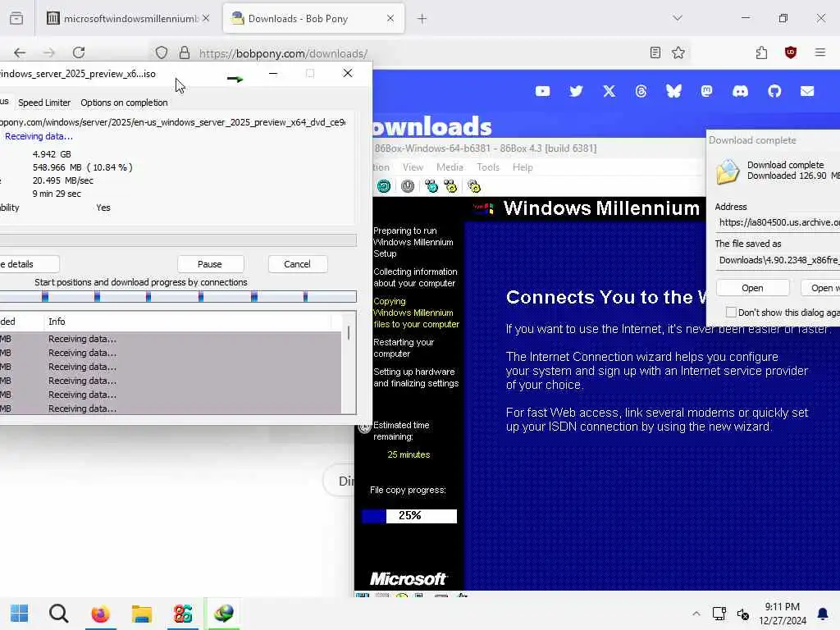Toggle reader view icon in address bar
840x630 pixels.
655,52
